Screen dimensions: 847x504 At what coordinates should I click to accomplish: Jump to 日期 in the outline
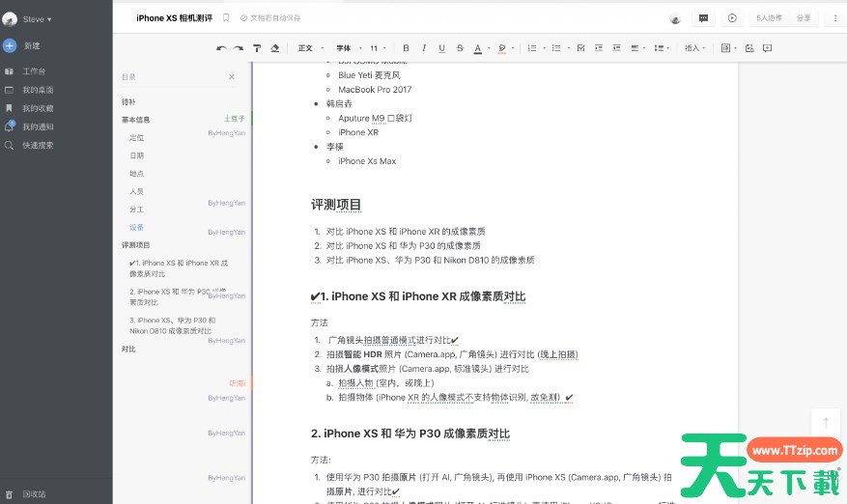tap(137, 155)
